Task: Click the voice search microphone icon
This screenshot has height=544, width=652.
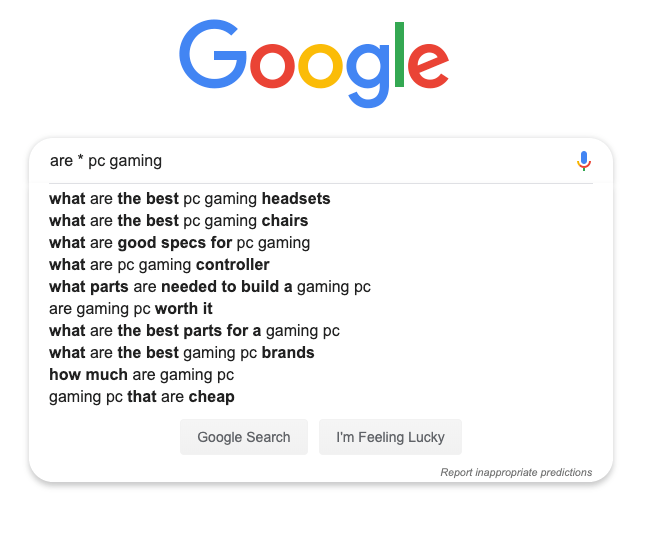Action: (x=584, y=161)
